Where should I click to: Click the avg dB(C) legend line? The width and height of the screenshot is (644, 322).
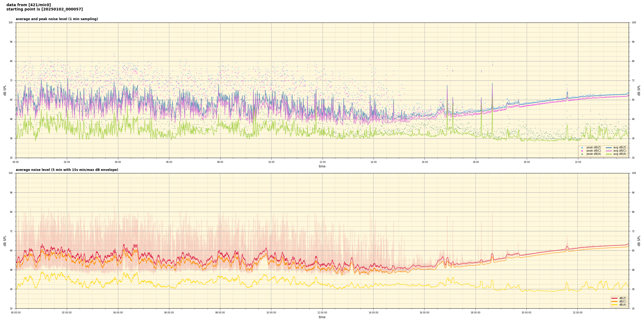[x=609, y=151]
